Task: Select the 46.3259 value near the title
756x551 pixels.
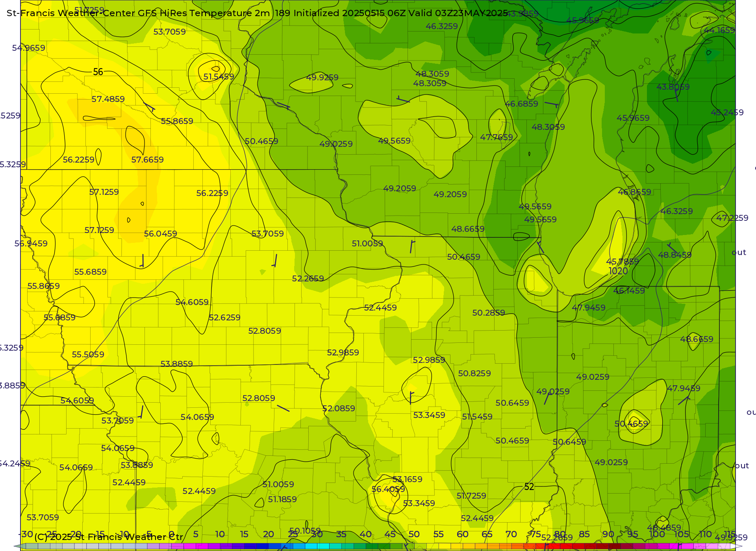Action: tap(442, 26)
